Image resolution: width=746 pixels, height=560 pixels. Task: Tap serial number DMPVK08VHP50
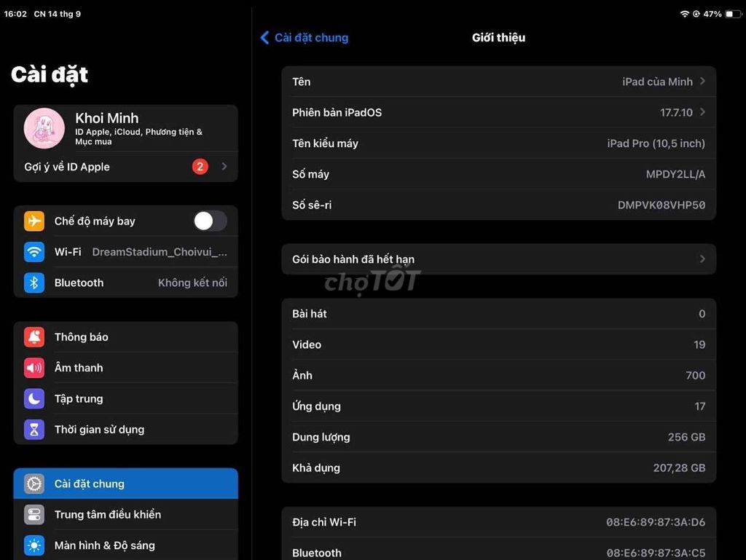pyautogui.click(x=661, y=205)
